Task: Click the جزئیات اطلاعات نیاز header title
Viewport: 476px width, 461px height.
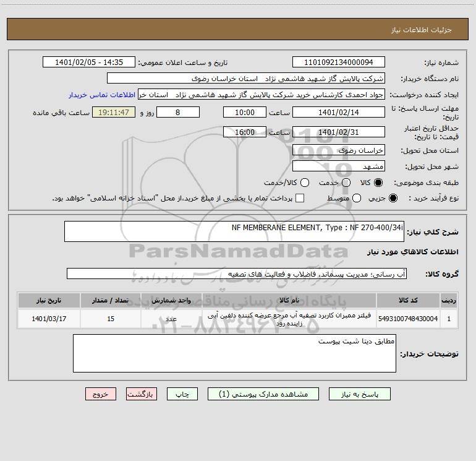Action: (x=422, y=30)
